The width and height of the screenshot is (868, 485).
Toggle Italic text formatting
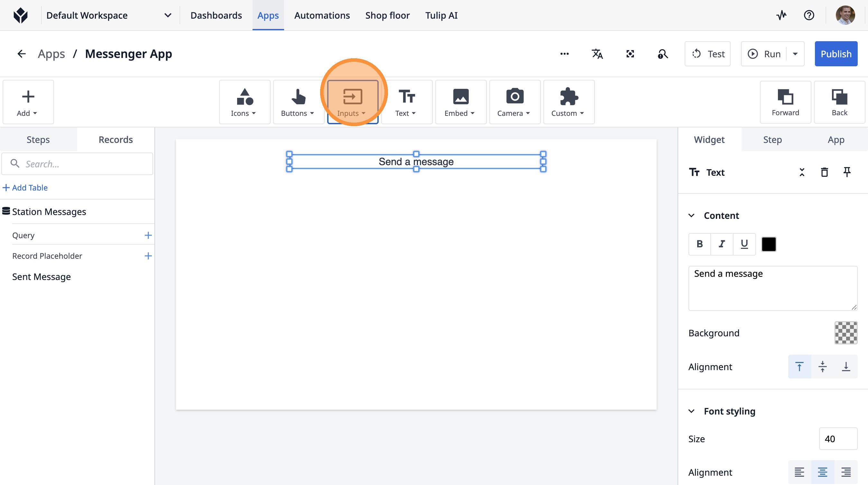point(722,244)
